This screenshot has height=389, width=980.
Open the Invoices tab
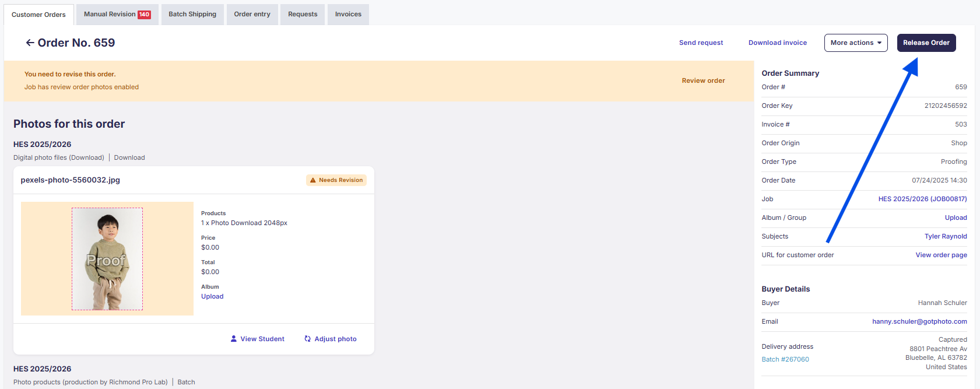tap(348, 15)
